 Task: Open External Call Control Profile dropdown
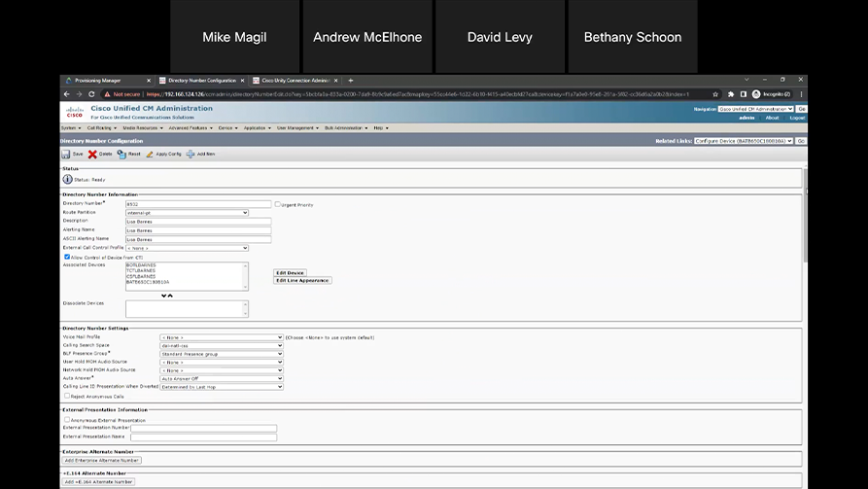pos(187,248)
